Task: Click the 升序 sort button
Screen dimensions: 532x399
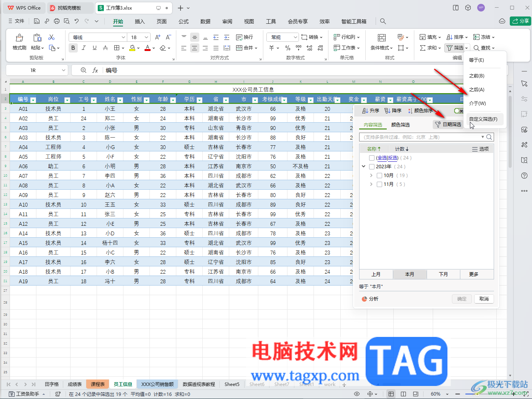Action: [371, 111]
